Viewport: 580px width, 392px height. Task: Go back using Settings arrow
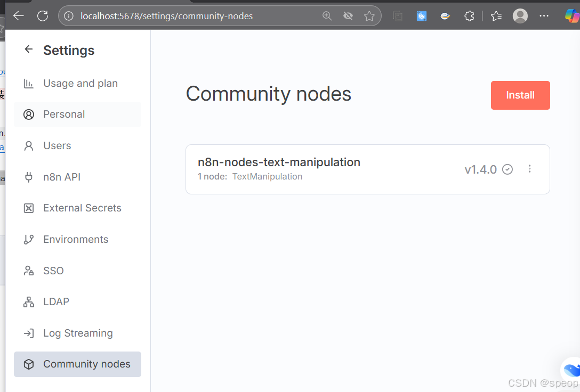pyautogui.click(x=28, y=49)
